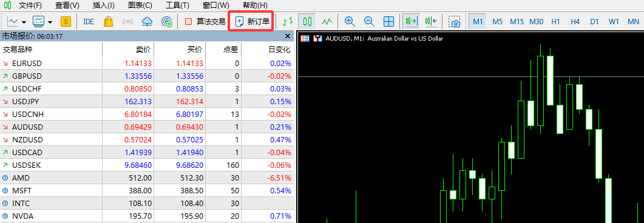Viewport: 644px width, 223px height.
Task: Zoom out on the chart
Action: point(369,21)
